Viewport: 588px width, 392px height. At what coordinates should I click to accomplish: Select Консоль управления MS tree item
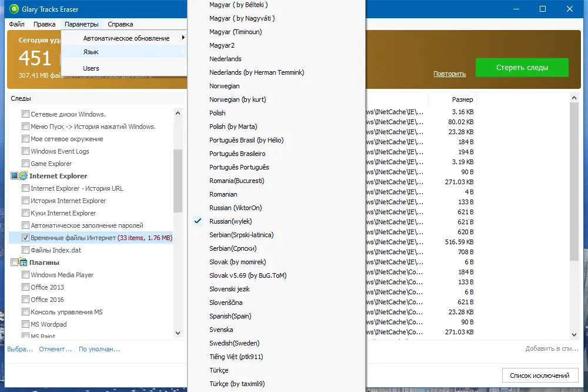click(67, 311)
